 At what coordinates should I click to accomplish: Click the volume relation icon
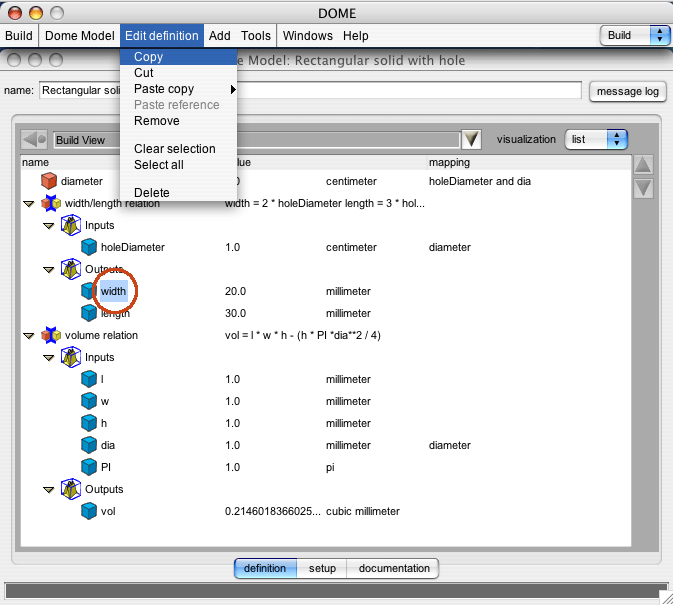click(x=51, y=335)
